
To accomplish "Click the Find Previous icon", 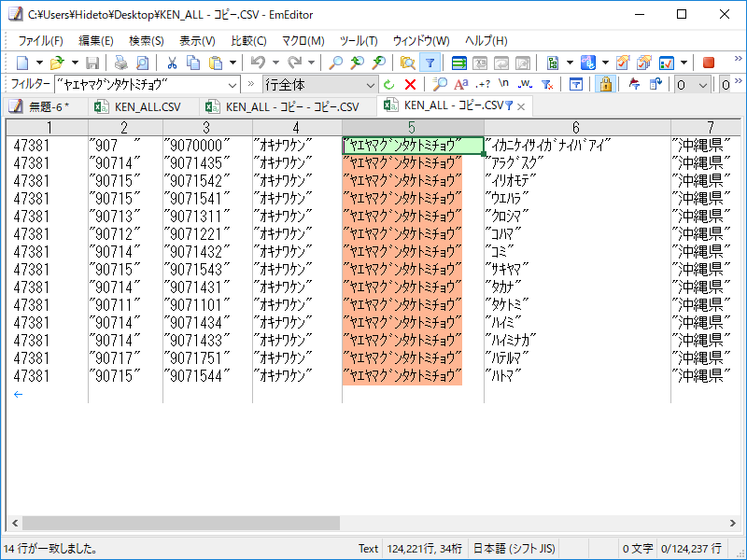I will click(358, 63).
